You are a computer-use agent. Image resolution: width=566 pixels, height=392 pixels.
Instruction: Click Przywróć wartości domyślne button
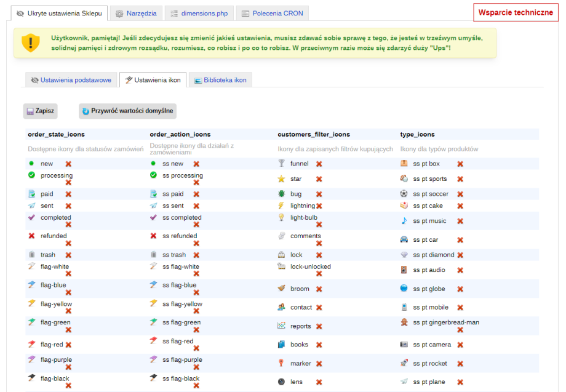coord(127,111)
